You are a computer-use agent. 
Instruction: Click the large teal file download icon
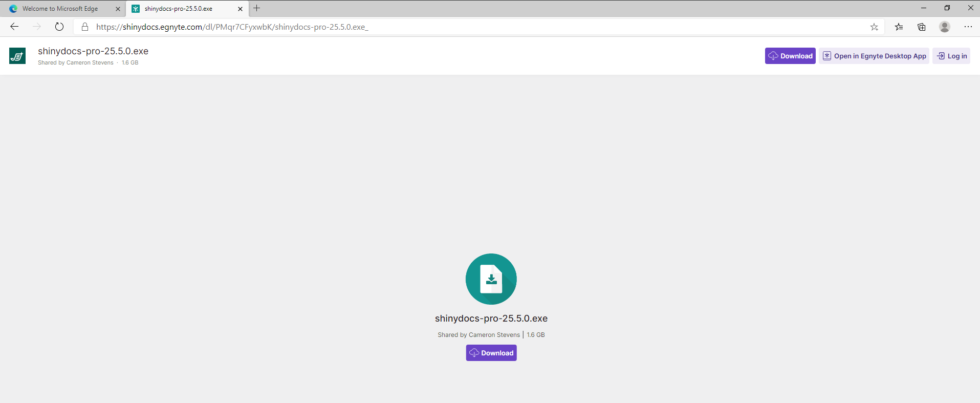tap(491, 279)
